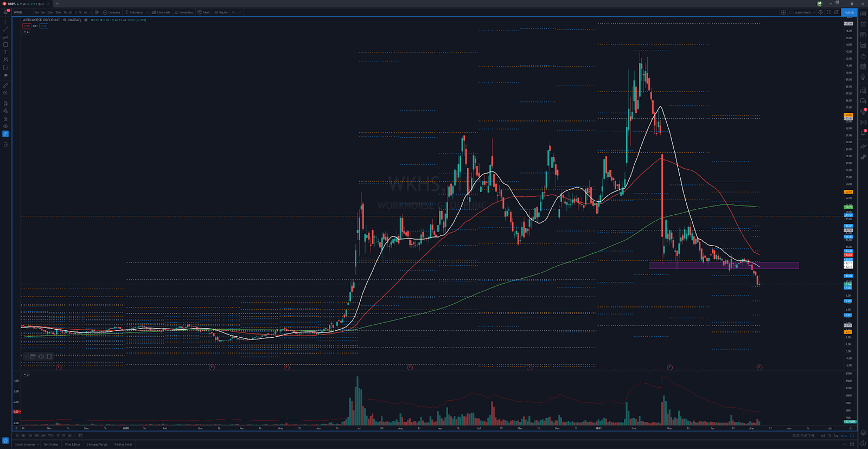Click the red 9.75 sell price button
Image resolution: width=868 pixels, height=449 pixels.
27,26
